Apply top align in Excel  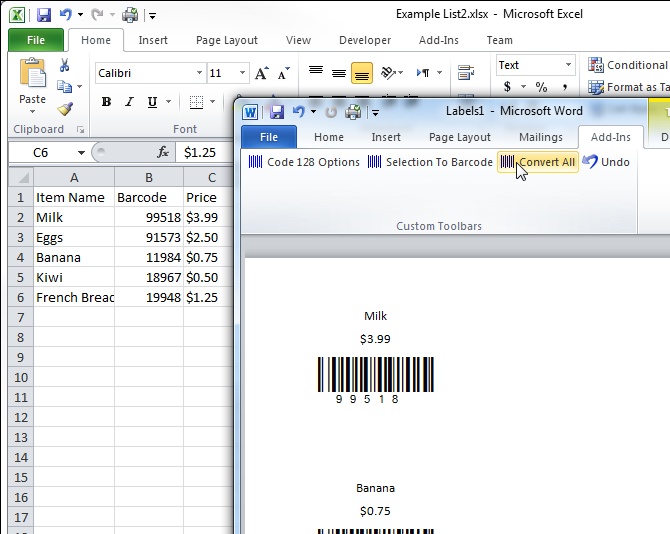(x=316, y=71)
